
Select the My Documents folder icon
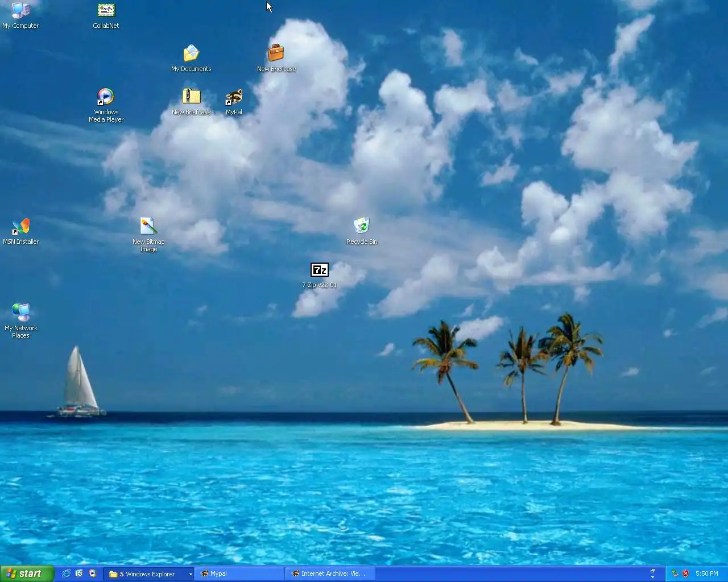191,53
